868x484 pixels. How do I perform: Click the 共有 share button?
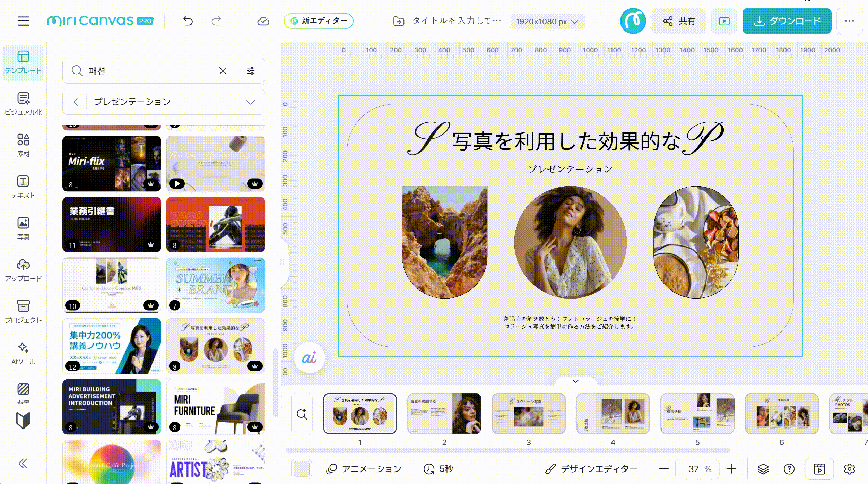[x=679, y=21]
